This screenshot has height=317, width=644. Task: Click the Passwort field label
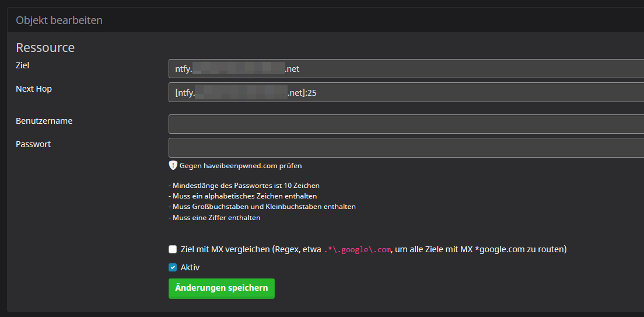33,144
